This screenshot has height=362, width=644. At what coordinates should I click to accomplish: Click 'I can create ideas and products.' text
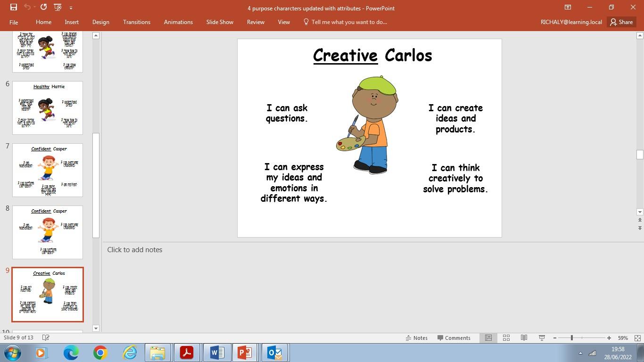click(455, 118)
